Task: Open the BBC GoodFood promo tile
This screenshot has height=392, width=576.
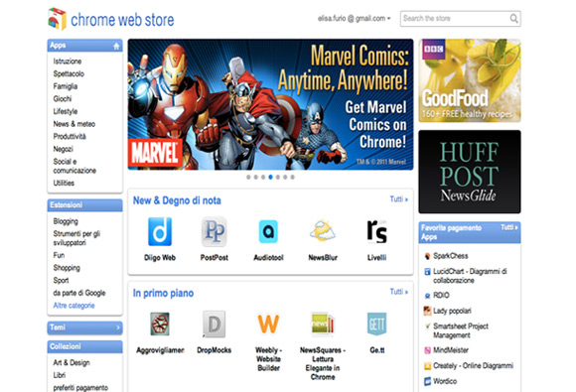Action: click(470, 80)
